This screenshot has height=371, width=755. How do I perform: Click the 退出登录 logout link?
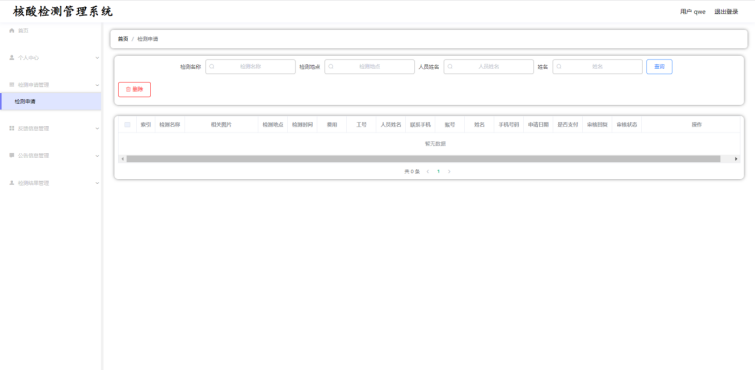[x=726, y=12]
